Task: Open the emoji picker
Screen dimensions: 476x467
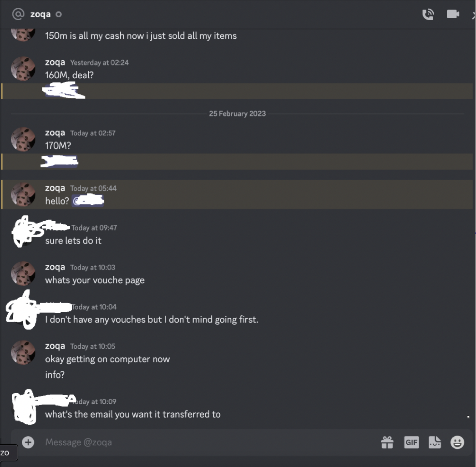Action: [457, 442]
